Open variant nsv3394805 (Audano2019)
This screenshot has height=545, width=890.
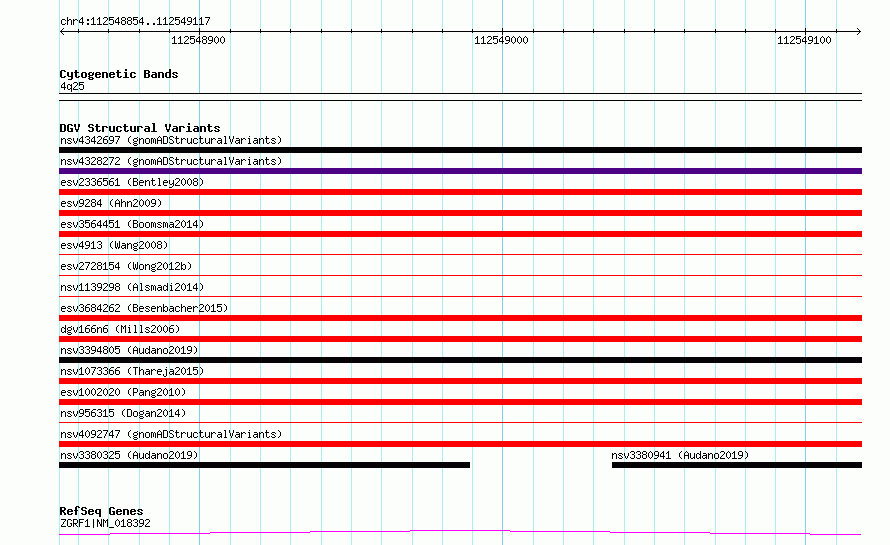[129, 350]
